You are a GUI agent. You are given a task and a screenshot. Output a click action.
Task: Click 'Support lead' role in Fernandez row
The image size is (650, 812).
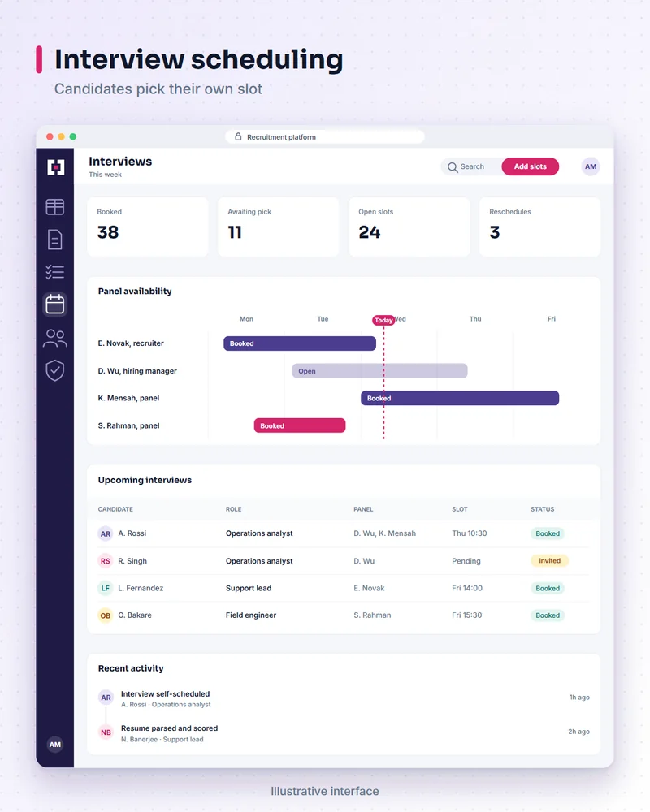pyautogui.click(x=249, y=588)
